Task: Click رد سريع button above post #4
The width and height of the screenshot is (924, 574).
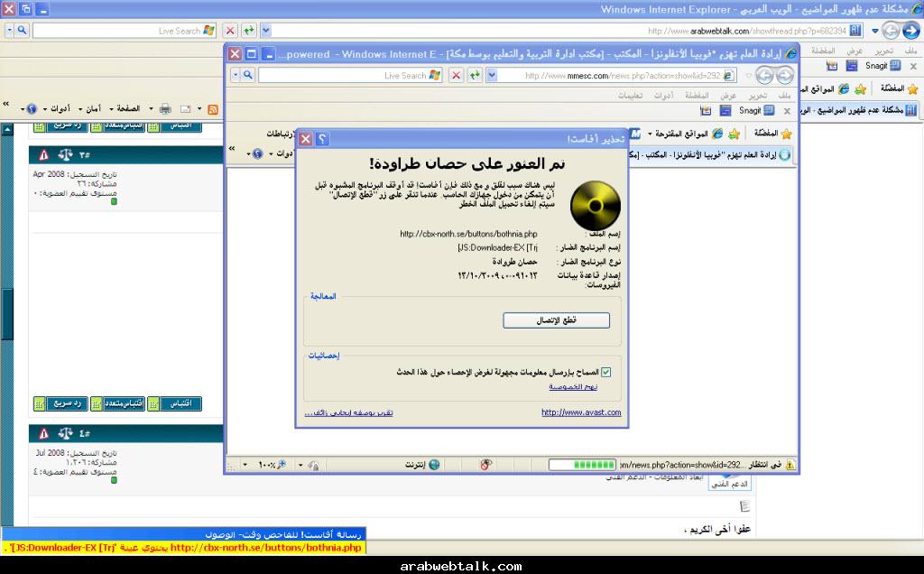Action: pos(60,403)
